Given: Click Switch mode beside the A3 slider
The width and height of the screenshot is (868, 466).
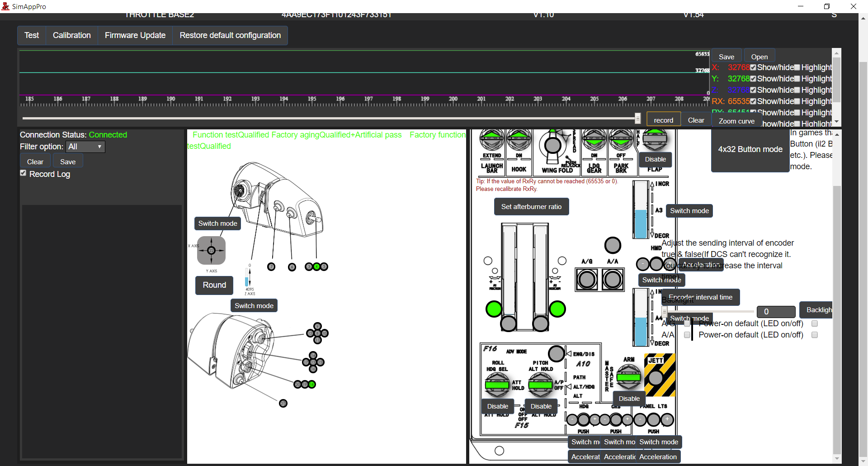Looking at the screenshot, I should pos(689,211).
